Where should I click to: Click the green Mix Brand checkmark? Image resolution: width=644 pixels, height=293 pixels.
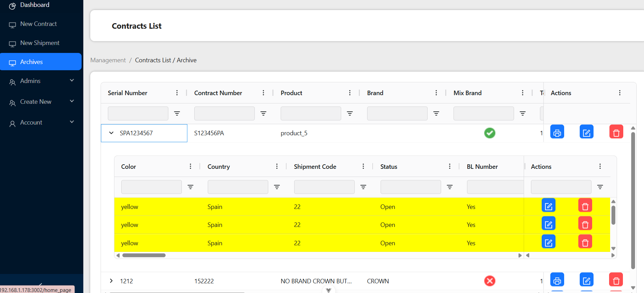click(x=489, y=133)
